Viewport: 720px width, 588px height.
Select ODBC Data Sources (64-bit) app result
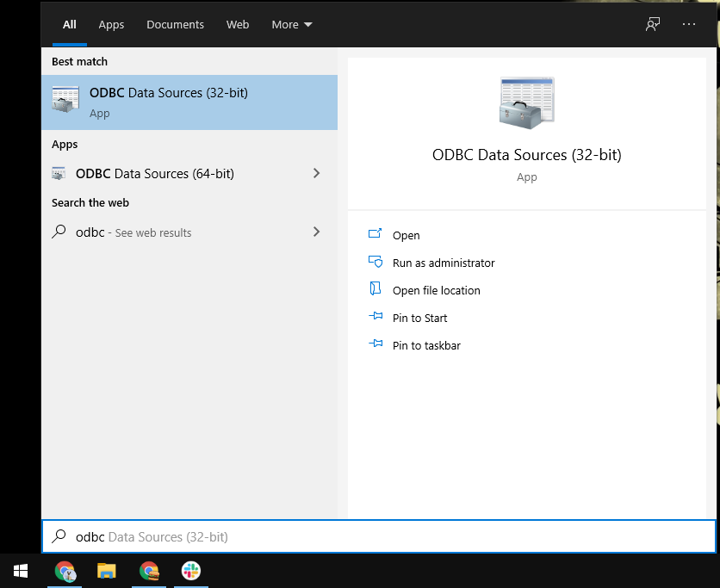pyautogui.click(x=189, y=174)
